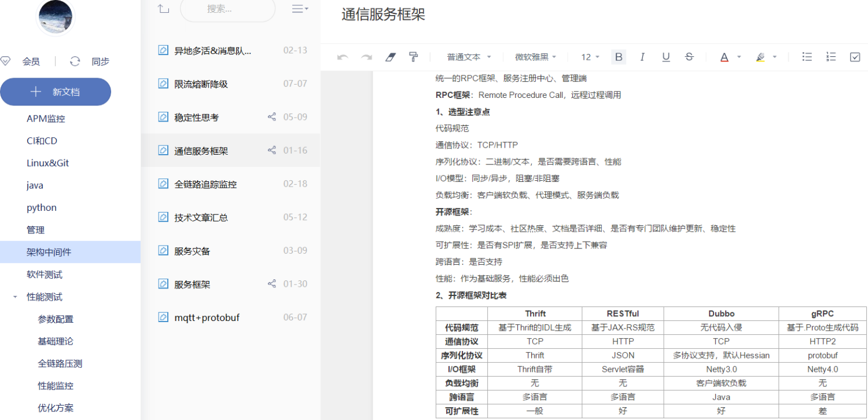Viewport: 868px width, 420px height.
Task: Select the format painter tool
Action: pos(413,57)
